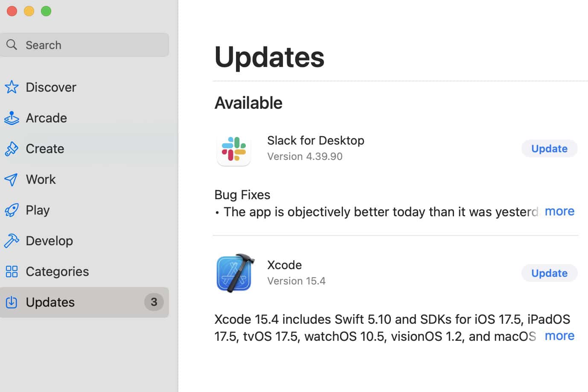Click the Categories grid icon

[x=12, y=272]
